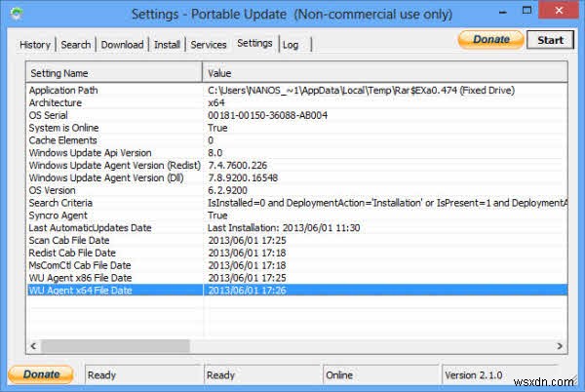This screenshot has width=585, height=392.
Task: Click the x64 architecture value
Action: (216, 102)
